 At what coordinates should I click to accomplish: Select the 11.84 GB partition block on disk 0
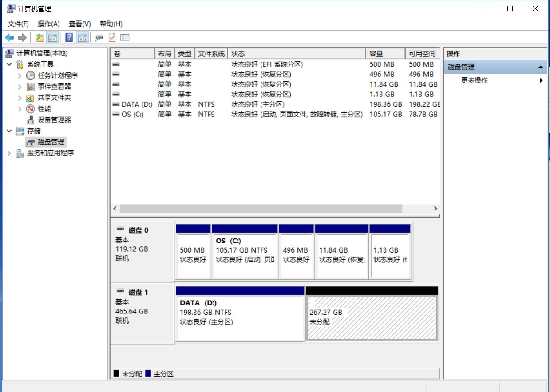click(x=341, y=251)
